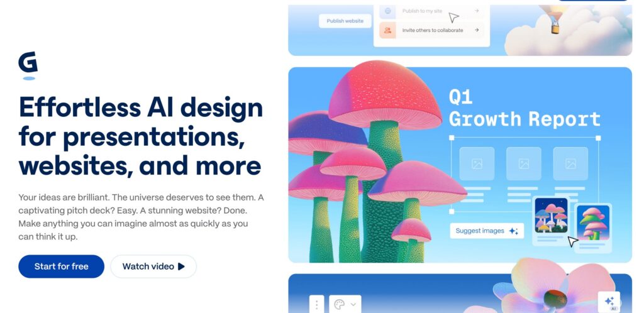Click the middle image placeholder in the report
This screenshot has height=313, width=644.
(x=524, y=163)
